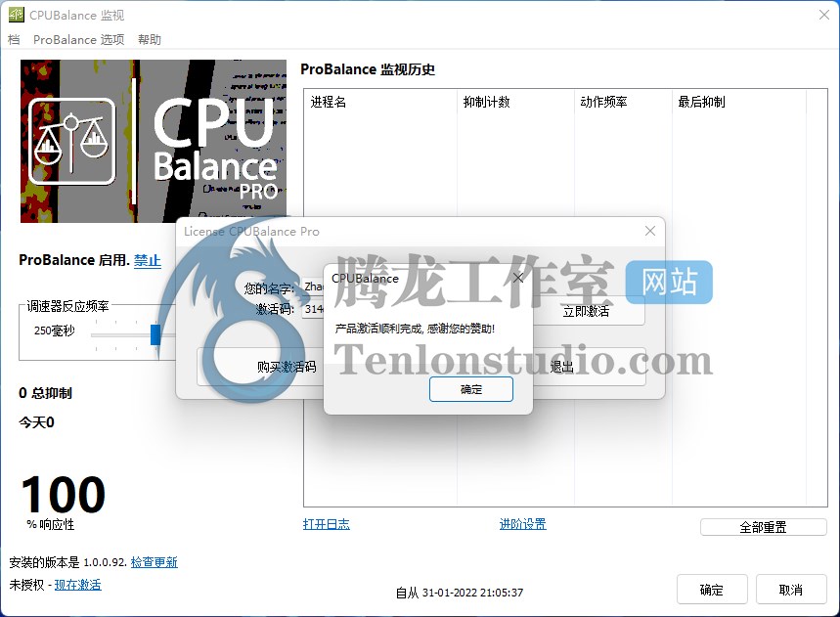The image size is (840, 617).
Task: Click the 禁止 link to disable ProBalance
Action: (148, 260)
